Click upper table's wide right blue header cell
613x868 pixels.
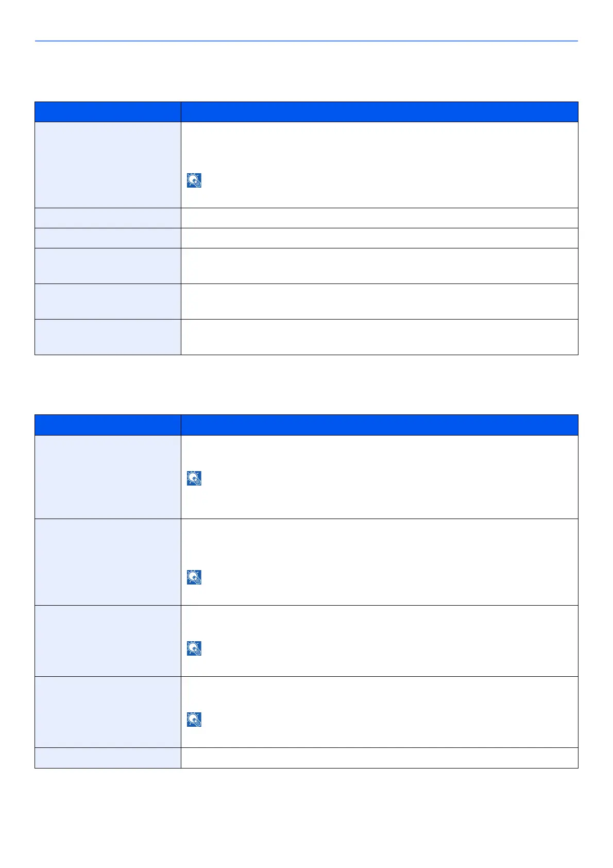coord(379,112)
